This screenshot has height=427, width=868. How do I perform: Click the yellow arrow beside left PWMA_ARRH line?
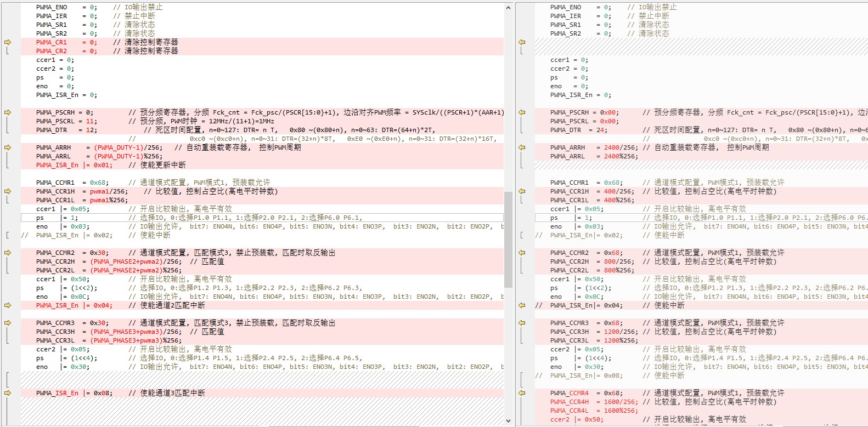8,147
